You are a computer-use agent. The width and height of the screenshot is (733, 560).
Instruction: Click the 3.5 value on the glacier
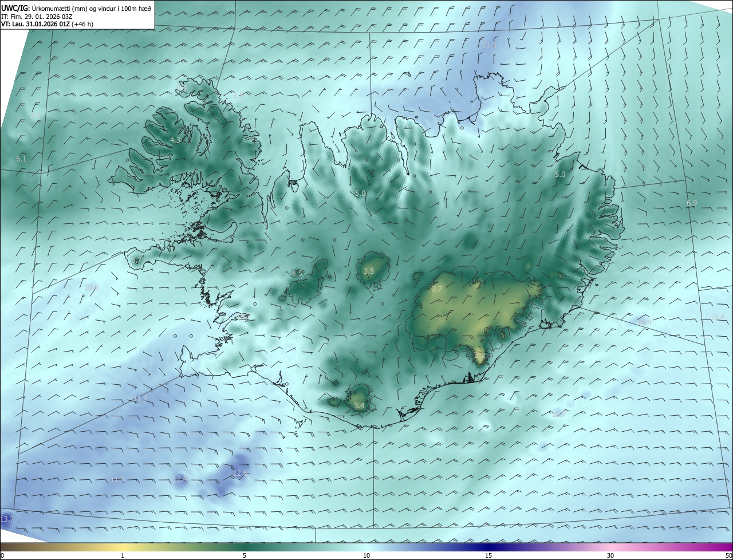tap(369, 271)
